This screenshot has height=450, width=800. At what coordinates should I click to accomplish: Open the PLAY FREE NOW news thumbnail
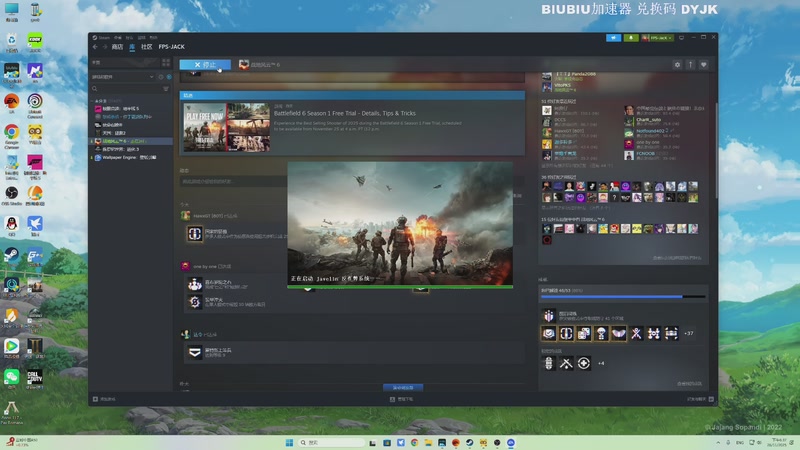click(x=227, y=127)
